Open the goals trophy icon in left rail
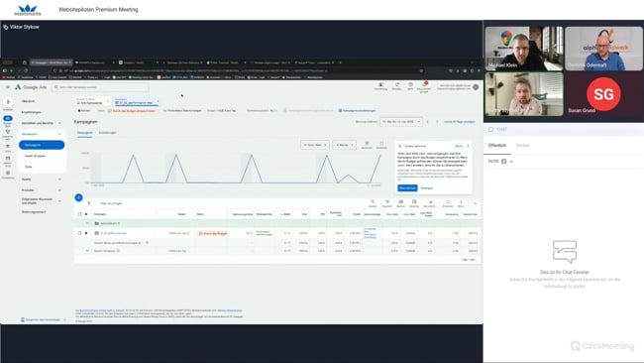This screenshot has height=363, width=644. tap(8, 132)
